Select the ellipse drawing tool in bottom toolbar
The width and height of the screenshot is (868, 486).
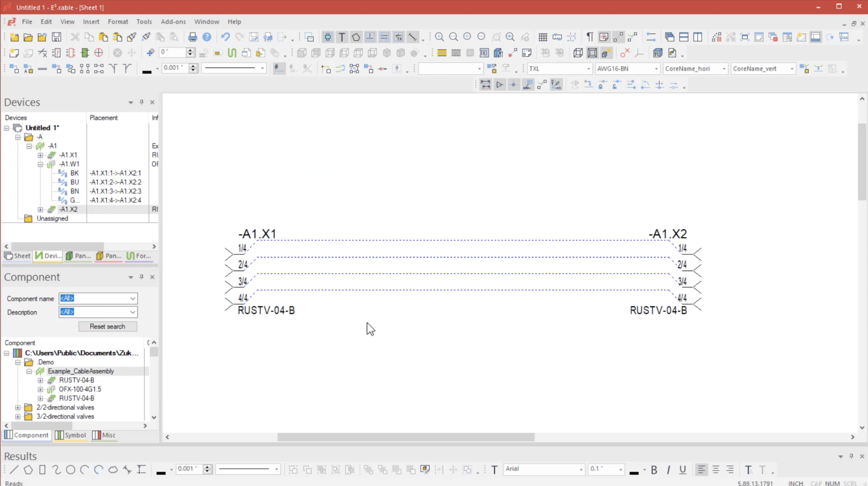coord(70,470)
